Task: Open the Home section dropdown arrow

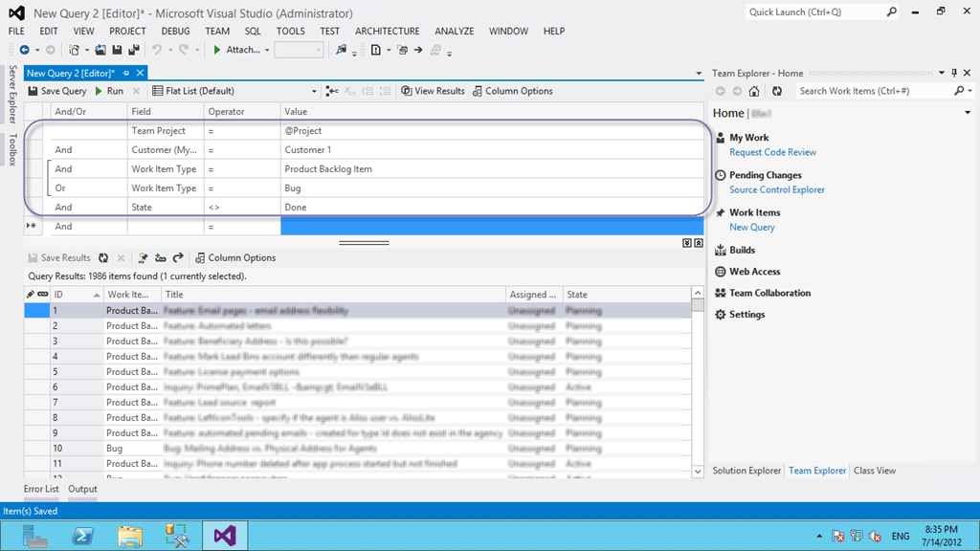Action: [968, 113]
